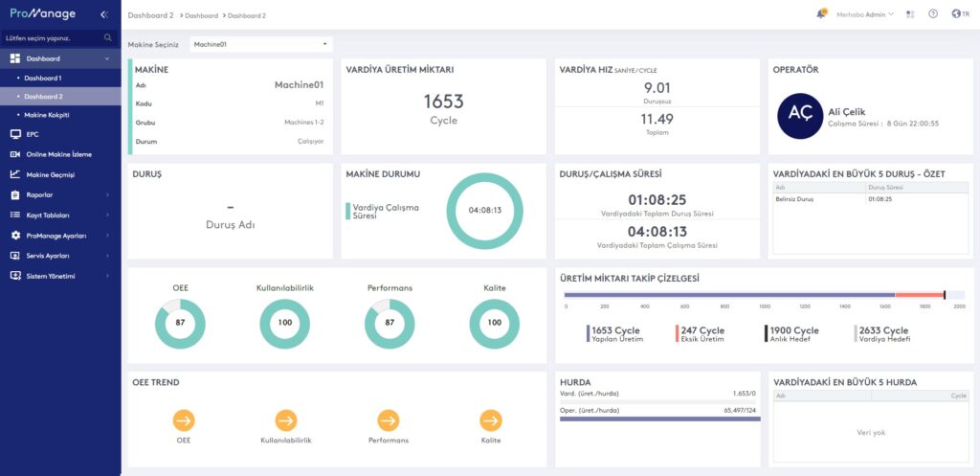Click the notification bell icon

821,14
